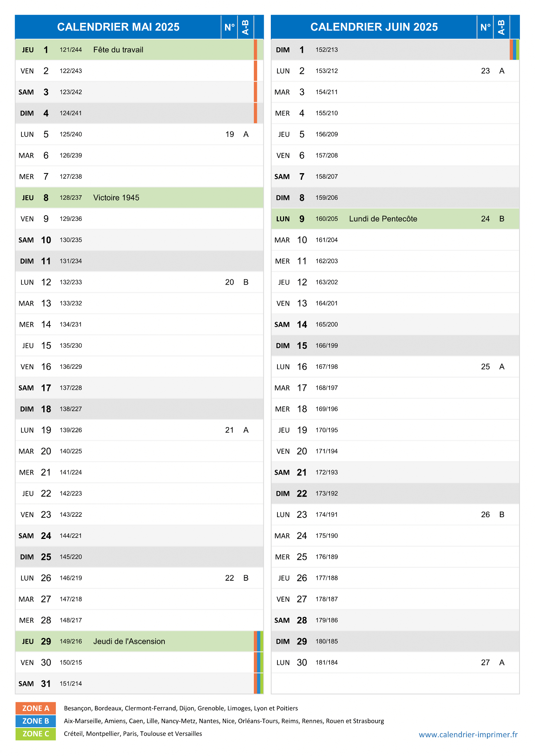The height and width of the screenshot is (756, 535).
Task: Click the CALENDRIER MAI 2025 header
Action: click(118, 27)
